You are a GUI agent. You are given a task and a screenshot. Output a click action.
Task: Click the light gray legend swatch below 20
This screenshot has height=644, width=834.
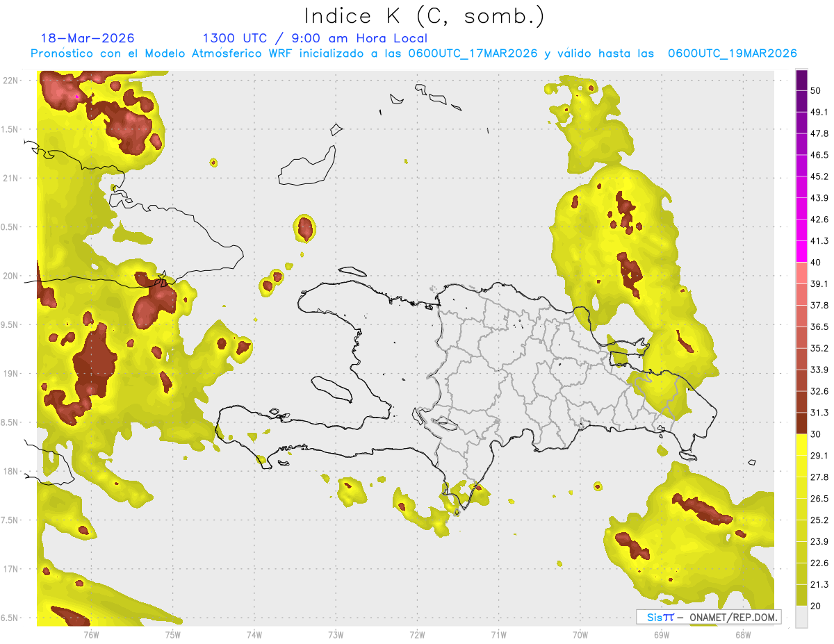pyautogui.click(x=801, y=616)
